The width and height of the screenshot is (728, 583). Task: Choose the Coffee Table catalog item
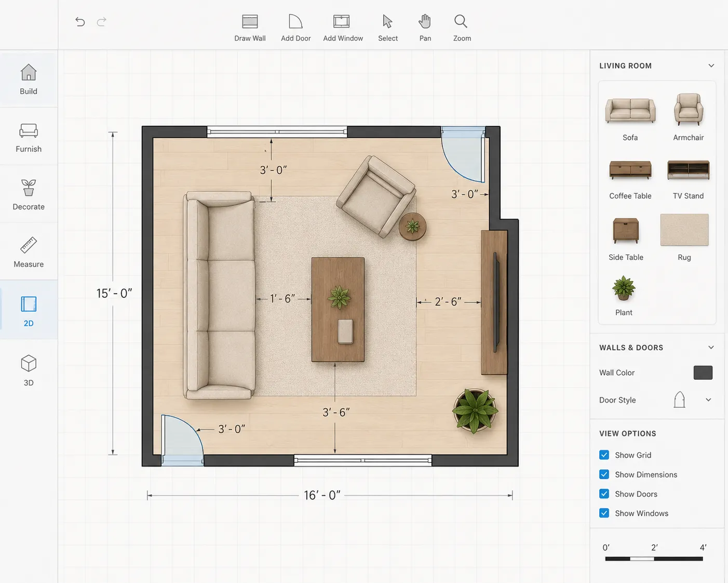[630, 179]
